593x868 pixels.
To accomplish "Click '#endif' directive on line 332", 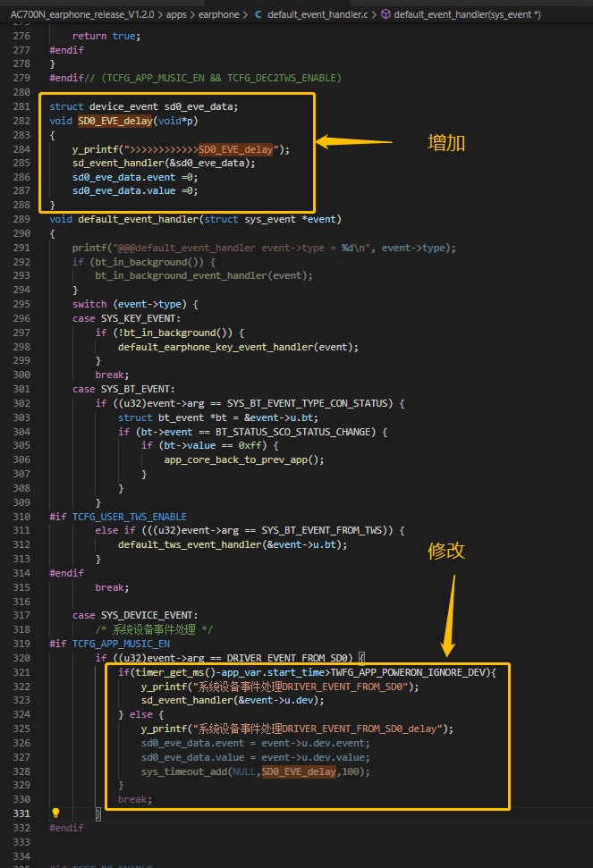I will click(66, 828).
